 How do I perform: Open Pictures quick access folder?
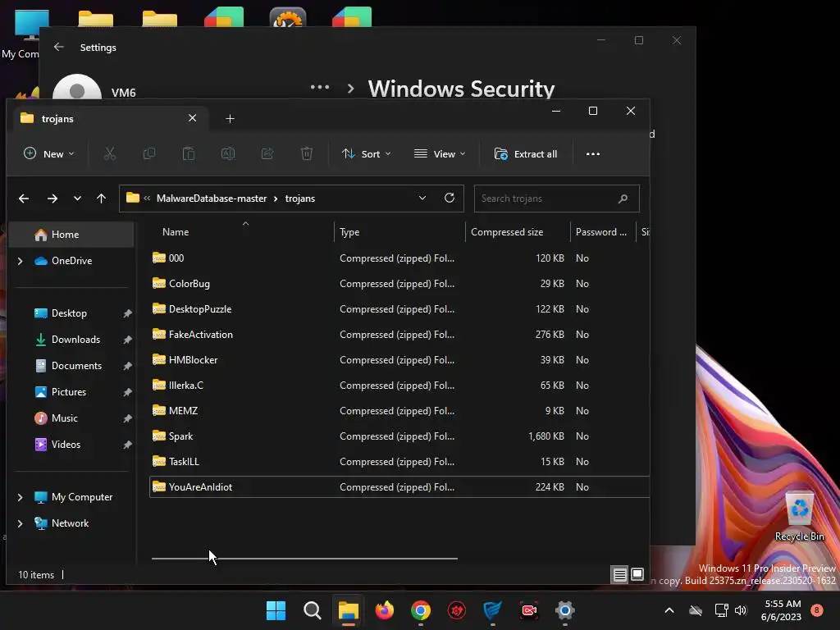tap(72, 392)
